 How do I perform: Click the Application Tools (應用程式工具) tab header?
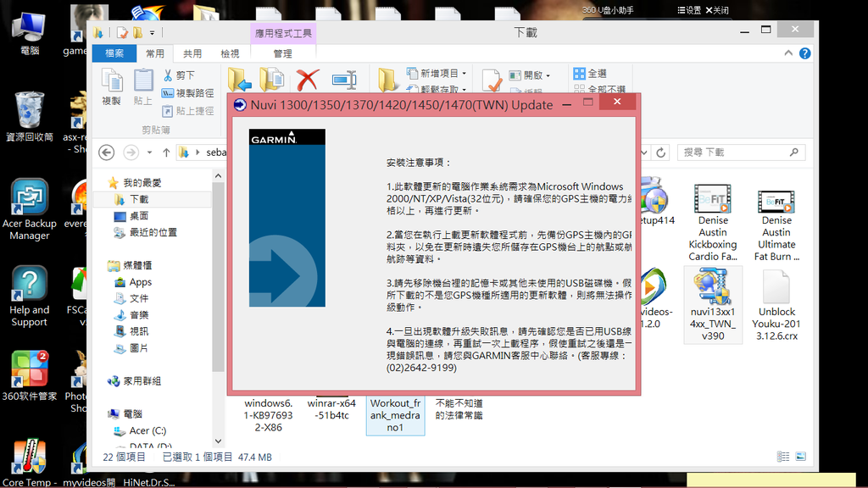(x=283, y=33)
